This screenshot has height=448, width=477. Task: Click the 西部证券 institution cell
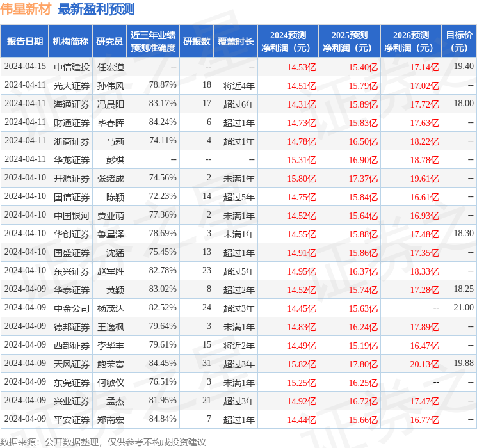(x=72, y=346)
